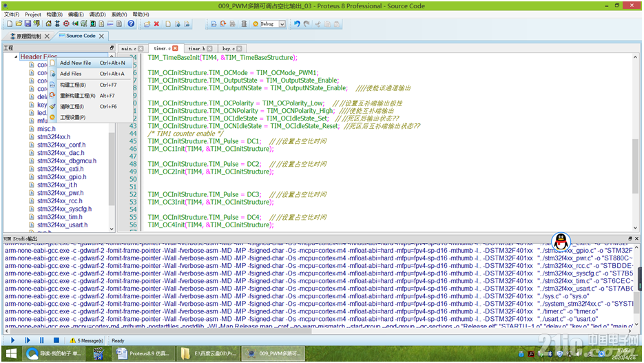
Task: Click the 5 Message(s) warning indicator
Action: point(87,340)
